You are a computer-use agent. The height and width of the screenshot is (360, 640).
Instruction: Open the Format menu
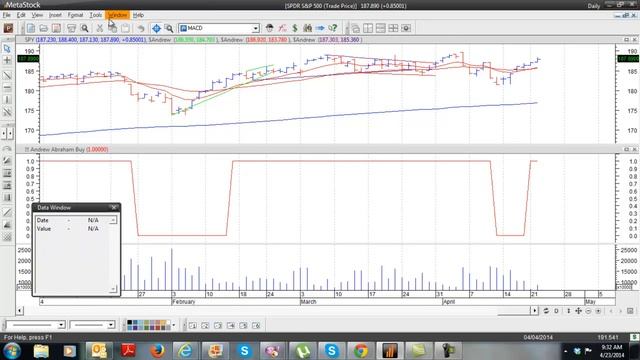point(76,15)
